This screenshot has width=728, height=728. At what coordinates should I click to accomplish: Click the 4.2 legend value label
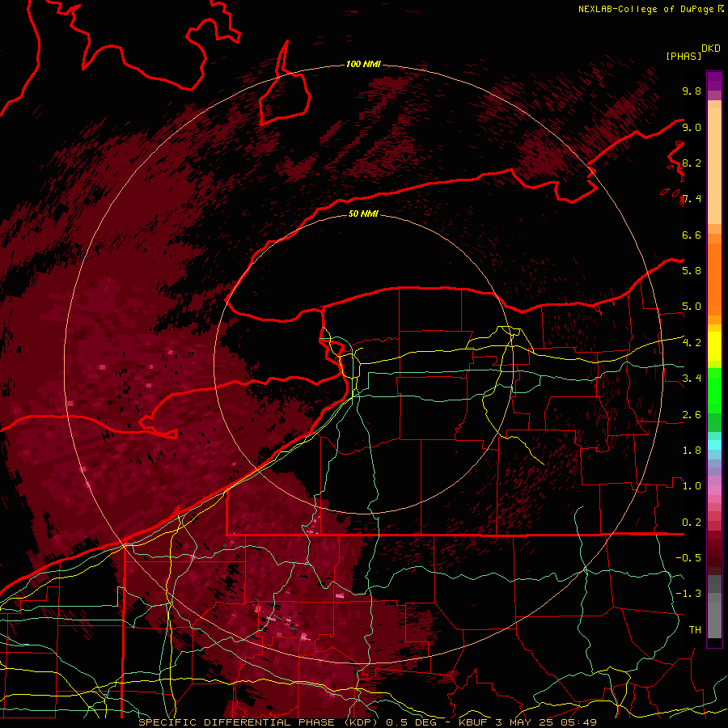692,343
